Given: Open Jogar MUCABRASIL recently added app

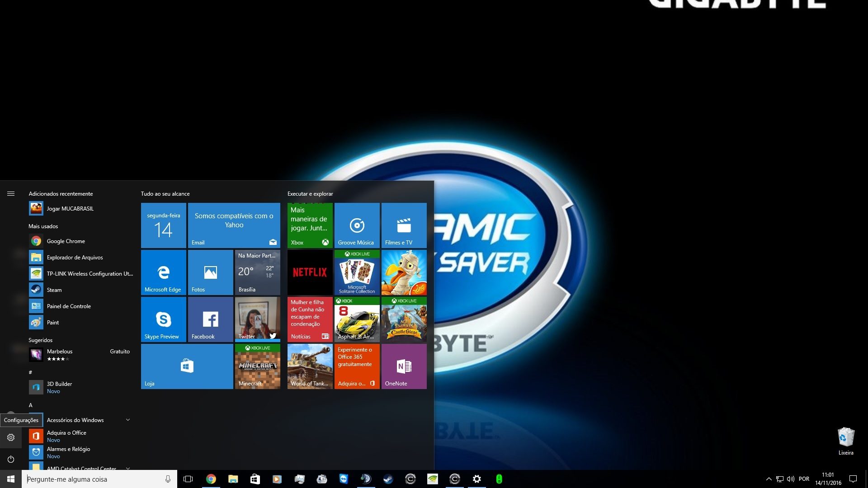Looking at the screenshot, I should click(81, 209).
